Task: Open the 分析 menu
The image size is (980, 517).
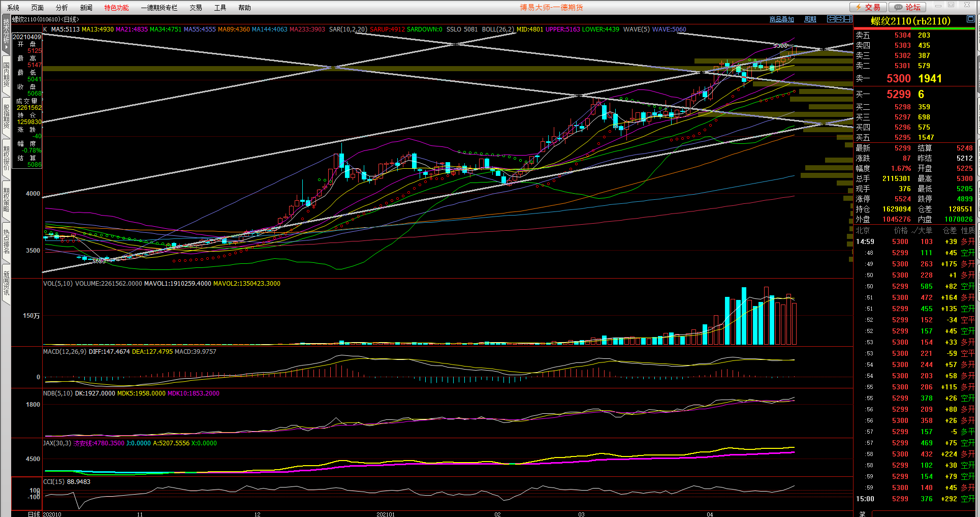Action: click(x=61, y=8)
